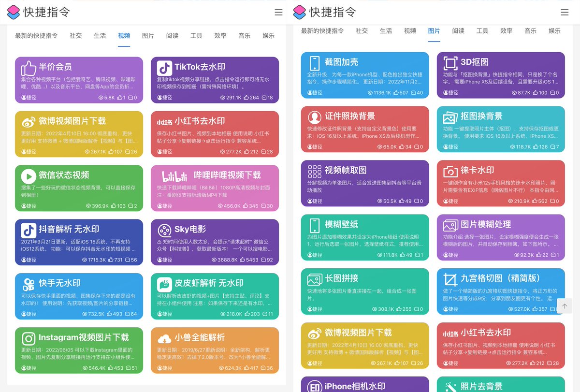The height and width of the screenshot is (392, 580).
Task: Click the 快捷指令 logo icon in the right pane
Action: pyautogui.click(x=300, y=12)
